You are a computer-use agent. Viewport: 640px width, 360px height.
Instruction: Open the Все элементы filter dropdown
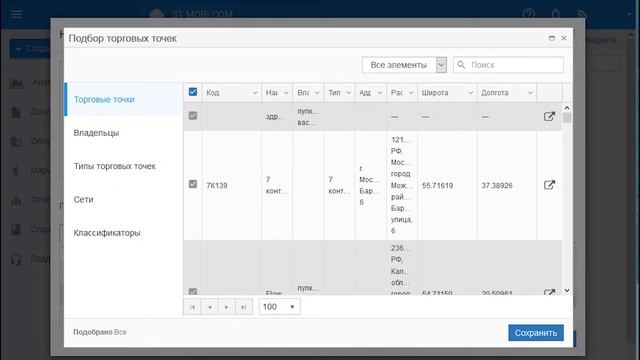click(x=441, y=65)
